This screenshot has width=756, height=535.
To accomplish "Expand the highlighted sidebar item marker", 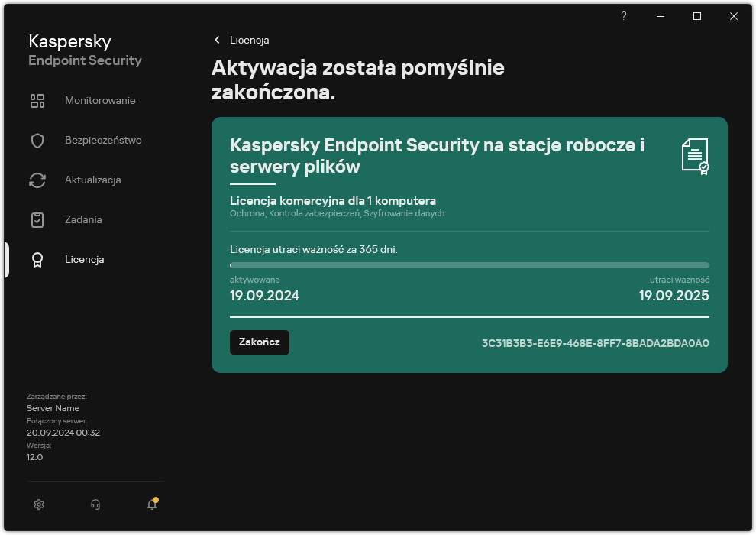I will 7,259.
